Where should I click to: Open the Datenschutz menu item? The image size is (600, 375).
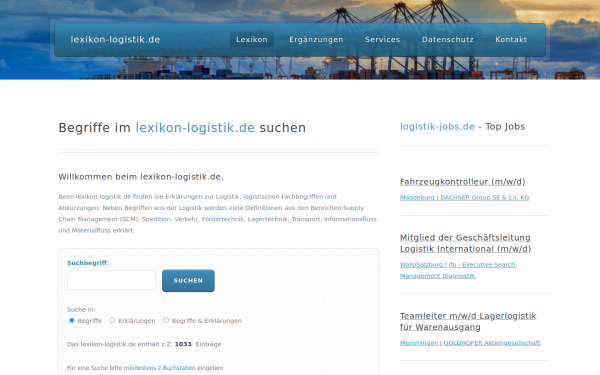pos(447,39)
